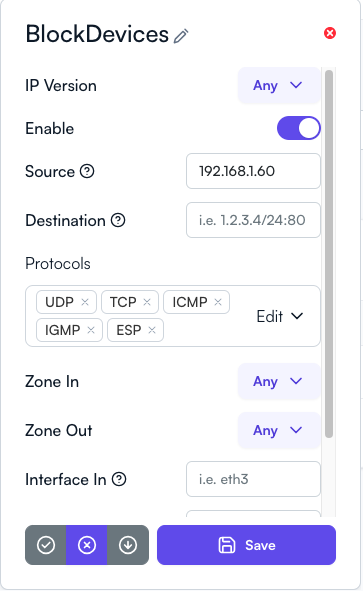Screen dimensions: 363x591
Task: Click the Interface In help icon
Action: click(x=119, y=479)
